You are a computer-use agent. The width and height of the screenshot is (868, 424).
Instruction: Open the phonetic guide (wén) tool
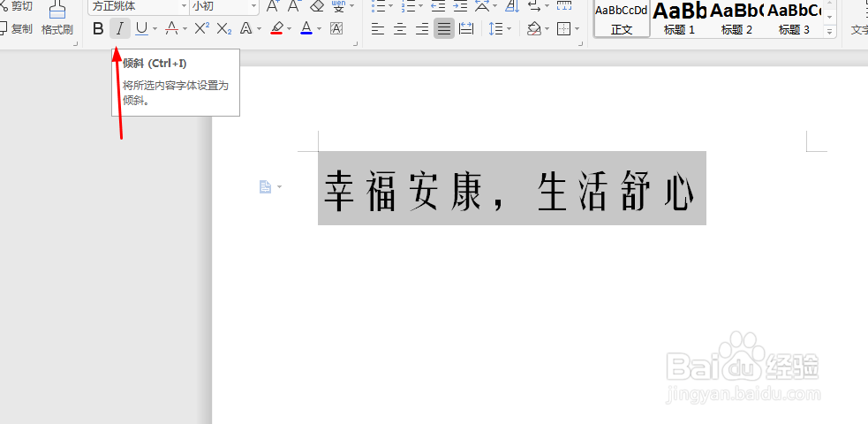pyautogui.click(x=338, y=7)
